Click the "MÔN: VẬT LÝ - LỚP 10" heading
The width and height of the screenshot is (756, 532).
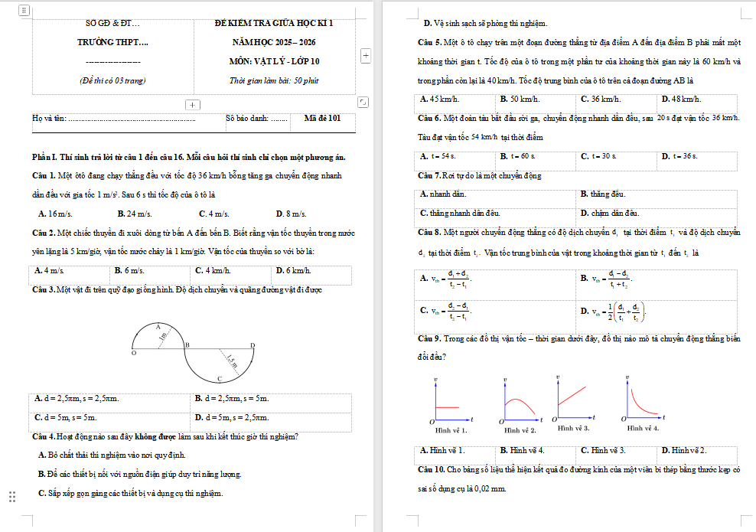click(x=274, y=61)
